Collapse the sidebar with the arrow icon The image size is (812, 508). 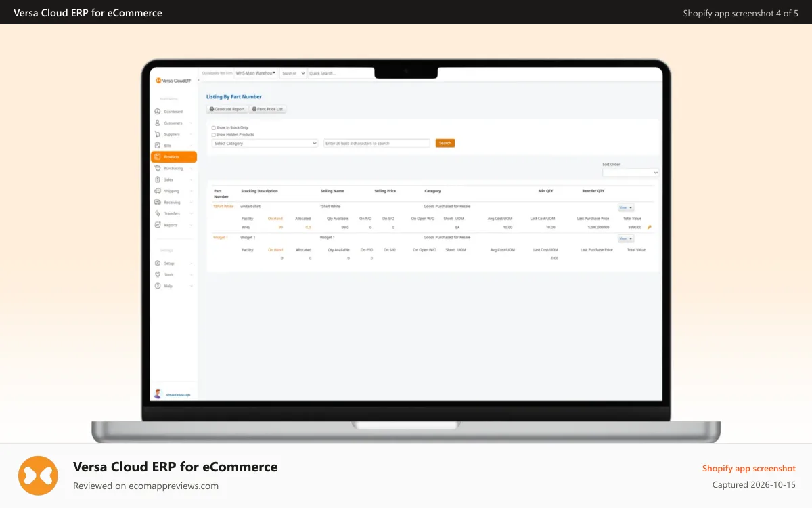(x=198, y=81)
